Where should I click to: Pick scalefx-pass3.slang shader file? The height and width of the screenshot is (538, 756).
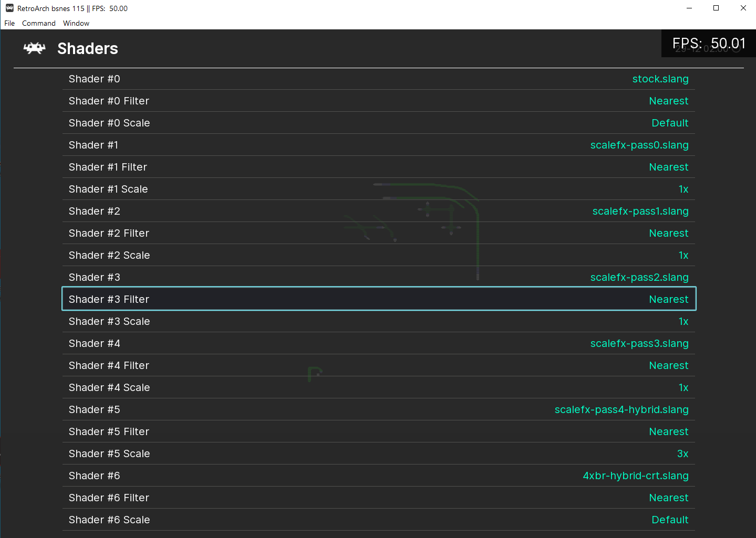(639, 343)
